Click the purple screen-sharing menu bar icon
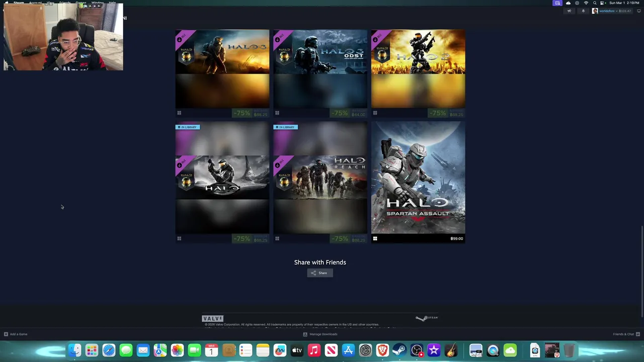644x362 pixels. (557, 3)
